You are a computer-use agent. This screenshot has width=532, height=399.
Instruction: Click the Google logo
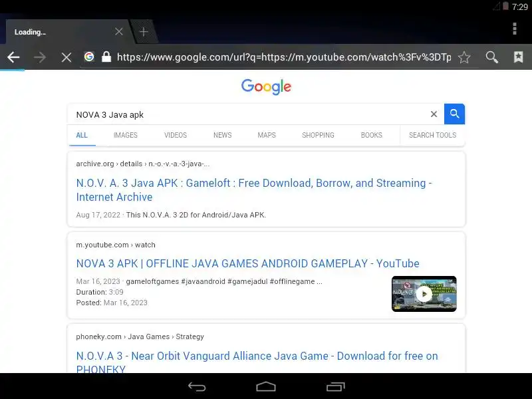coord(267,86)
